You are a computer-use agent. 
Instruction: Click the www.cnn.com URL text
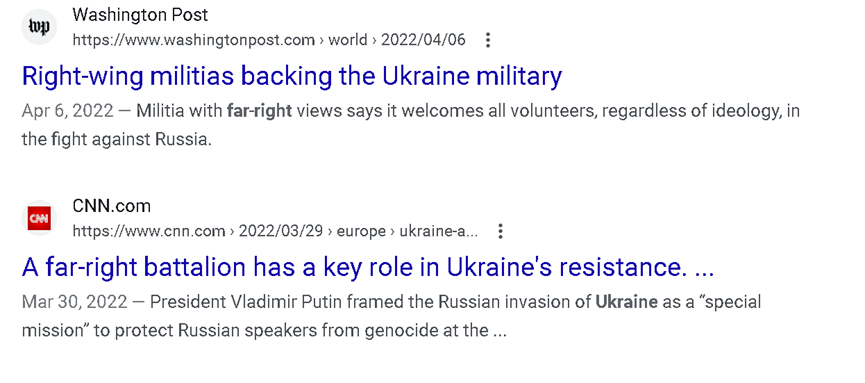pos(149,231)
